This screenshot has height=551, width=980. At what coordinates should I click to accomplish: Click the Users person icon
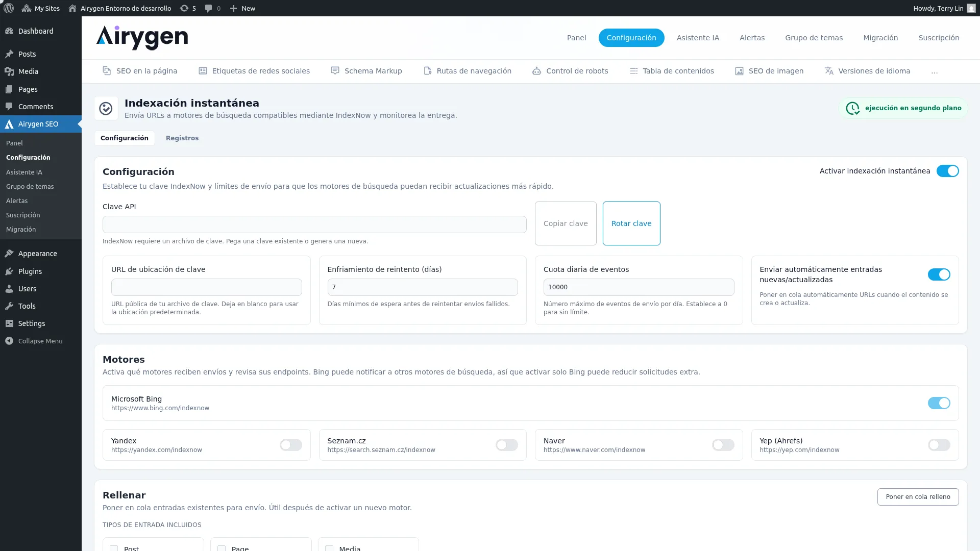tap(9, 289)
